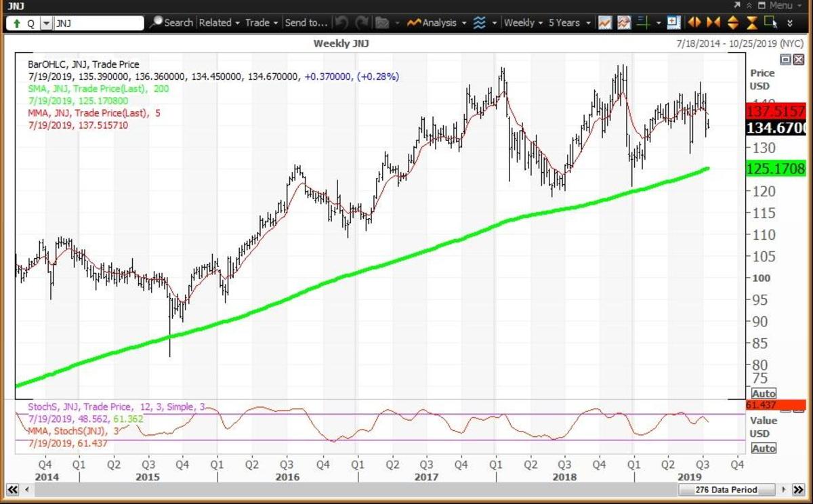Open the Related menu
Image resolution: width=813 pixels, height=504 pixels.
pyautogui.click(x=220, y=22)
